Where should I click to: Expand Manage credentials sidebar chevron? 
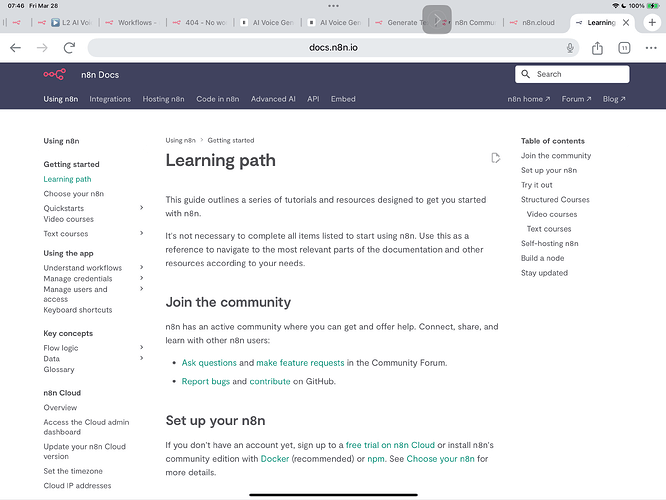(141, 278)
